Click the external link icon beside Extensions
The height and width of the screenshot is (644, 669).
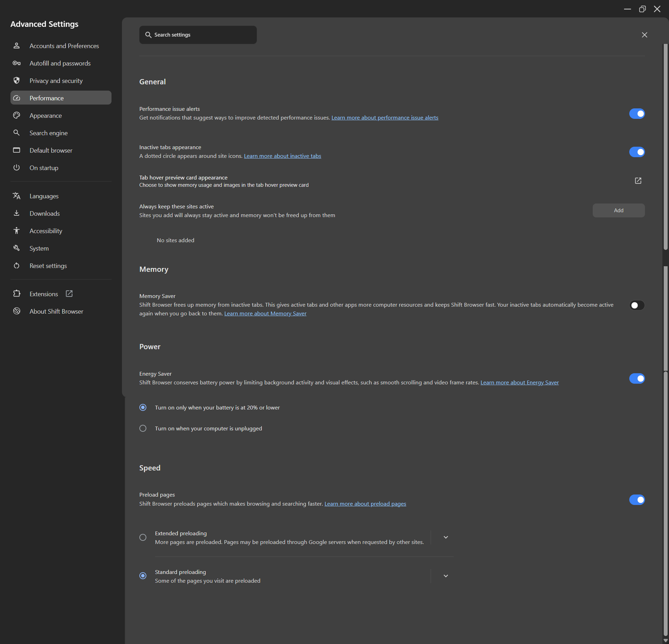tap(69, 294)
